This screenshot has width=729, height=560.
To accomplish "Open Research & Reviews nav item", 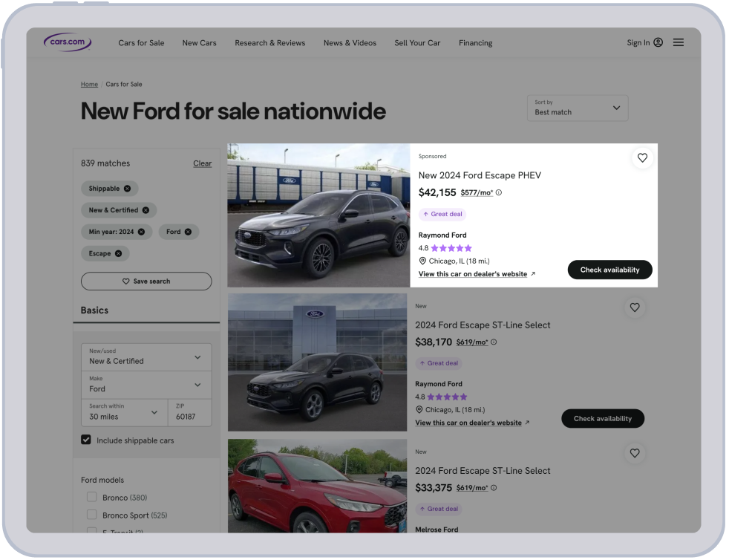I will click(271, 43).
